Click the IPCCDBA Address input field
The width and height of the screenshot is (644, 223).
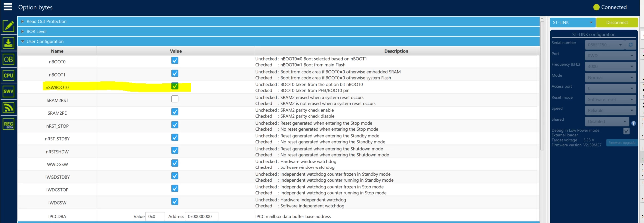click(x=201, y=216)
